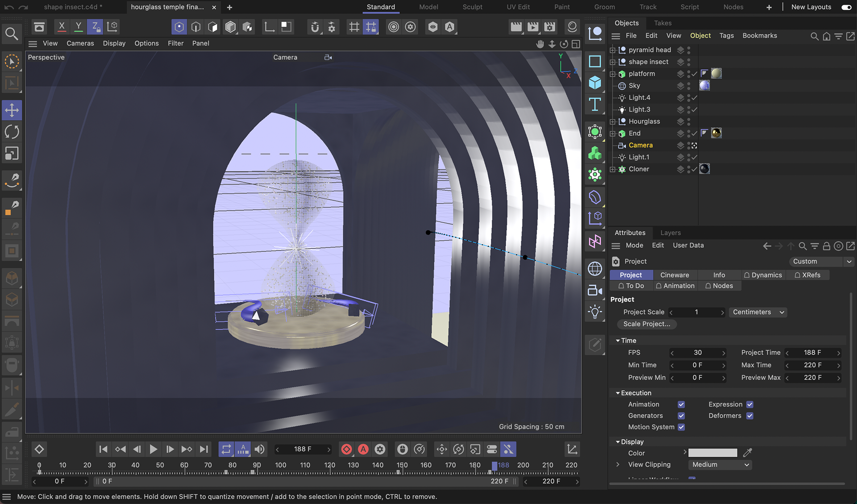Add a Light object from palette
Viewport: 857px width, 504px height.
[x=595, y=312]
